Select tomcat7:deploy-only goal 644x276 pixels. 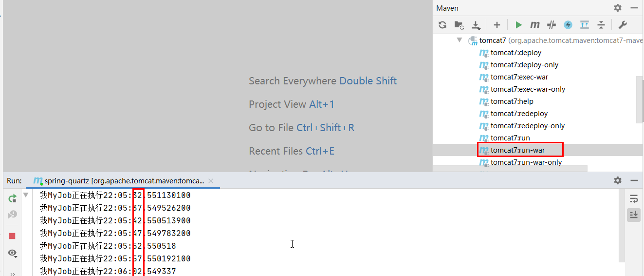point(524,65)
